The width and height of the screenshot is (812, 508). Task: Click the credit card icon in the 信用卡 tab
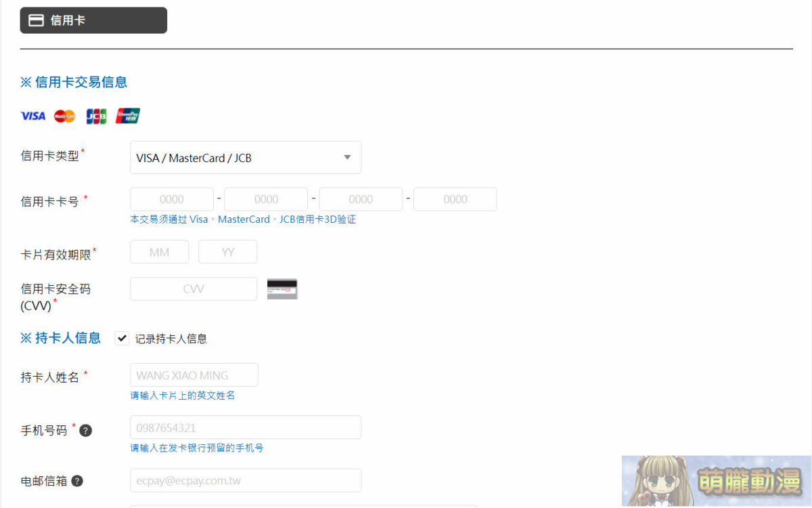tap(36, 20)
